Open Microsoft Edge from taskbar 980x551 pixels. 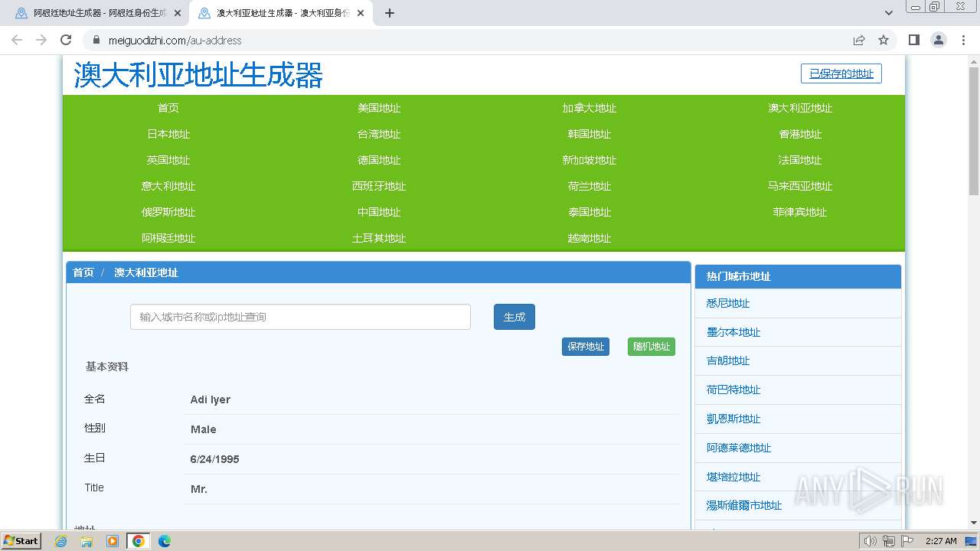pos(165,541)
